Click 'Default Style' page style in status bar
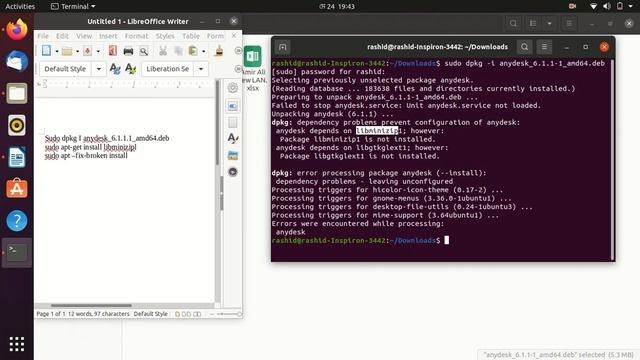This screenshot has height=360, width=640. (x=151, y=314)
